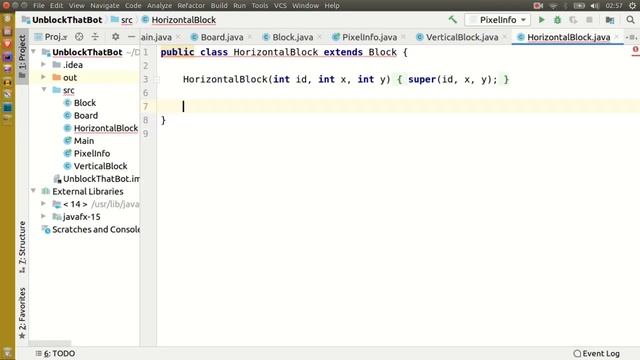Open the system settings gear in top bar
The width and height of the screenshot is (640, 360).
tap(632, 5)
